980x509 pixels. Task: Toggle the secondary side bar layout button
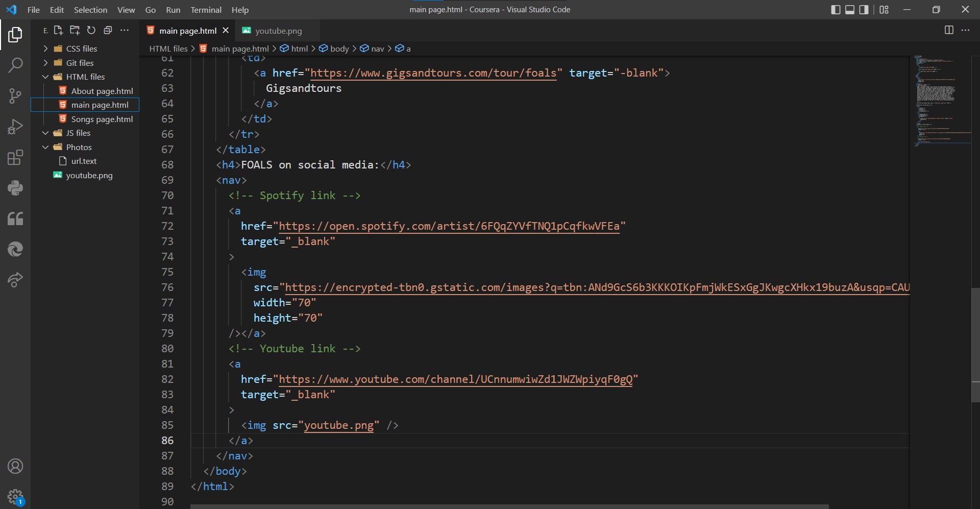(x=864, y=10)
